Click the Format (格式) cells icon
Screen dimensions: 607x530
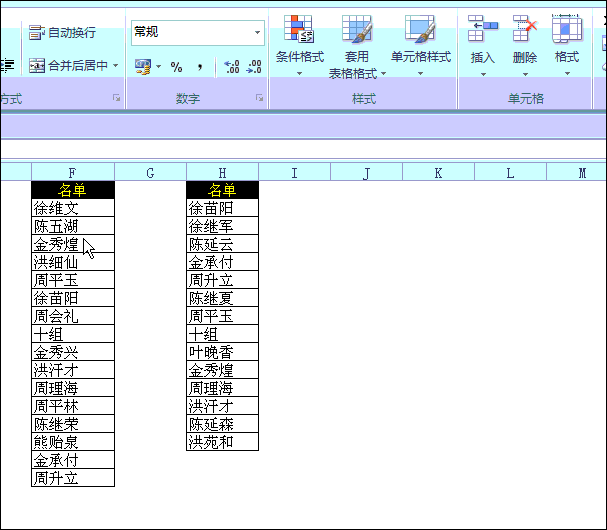click(567, 29)
